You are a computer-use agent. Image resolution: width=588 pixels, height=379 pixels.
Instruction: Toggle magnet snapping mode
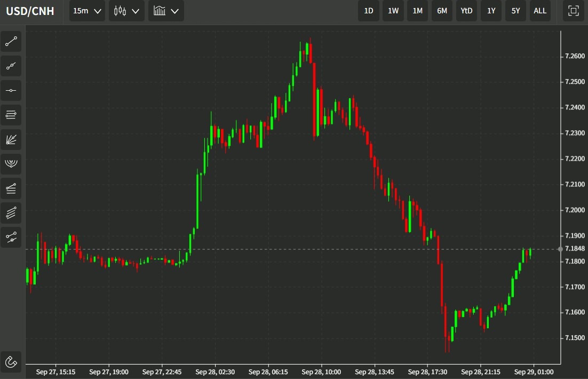[x=11, y=362]
